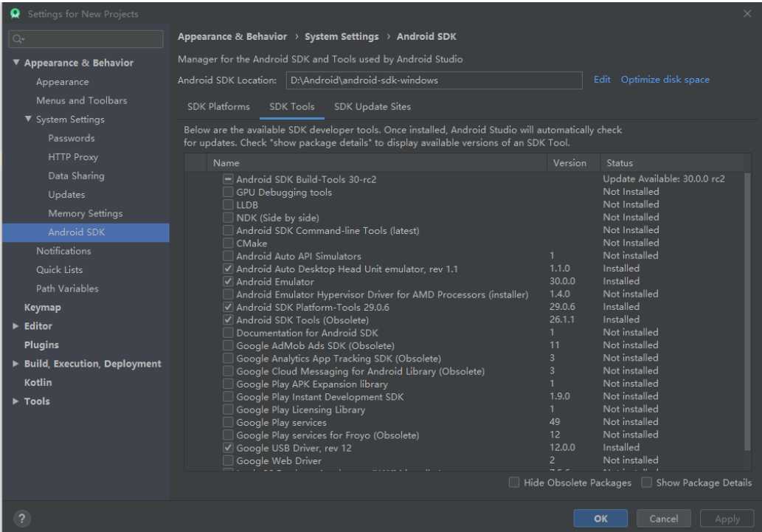
Task: Click the Edit link for SDK location
Action: click(602, 79)
